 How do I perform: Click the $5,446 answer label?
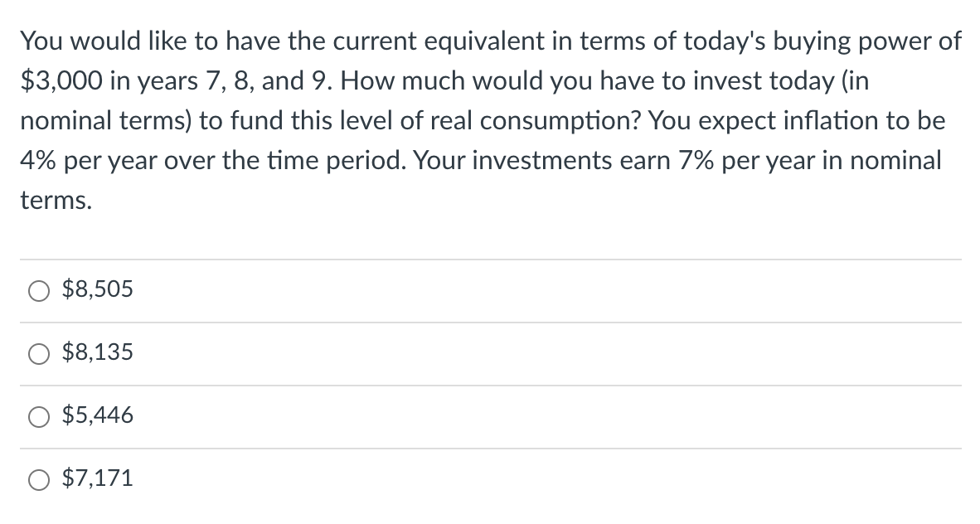point(97,415)
